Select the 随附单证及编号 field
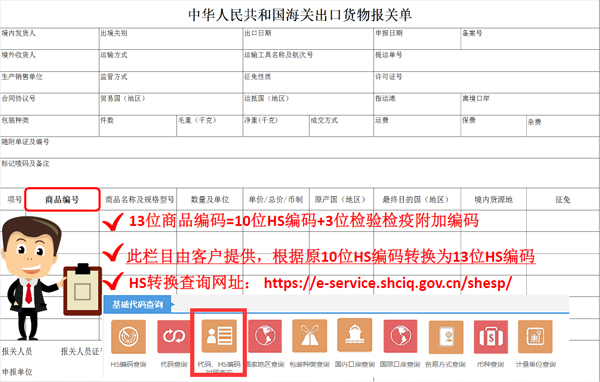 [x=300, y=147]
